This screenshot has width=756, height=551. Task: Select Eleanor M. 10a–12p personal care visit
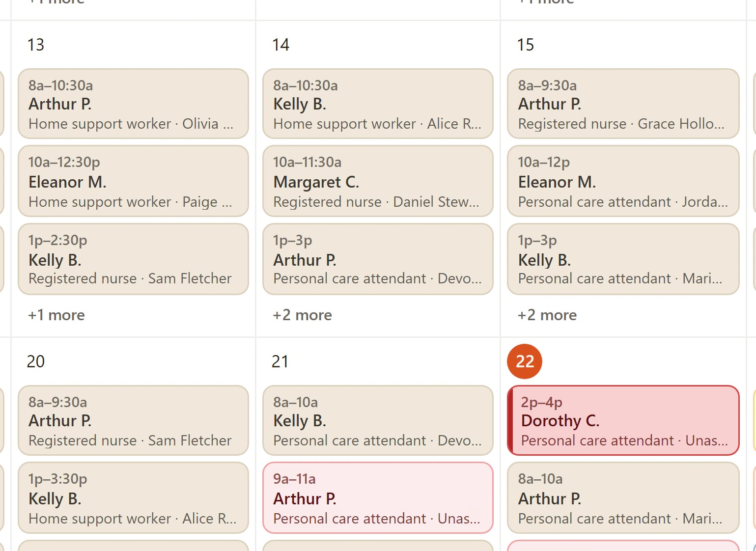pos(623,181)
